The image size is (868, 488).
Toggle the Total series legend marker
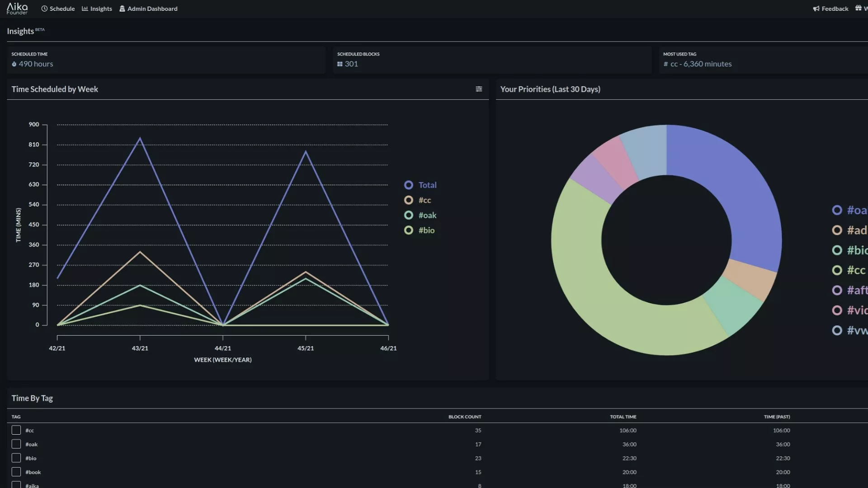408,185
